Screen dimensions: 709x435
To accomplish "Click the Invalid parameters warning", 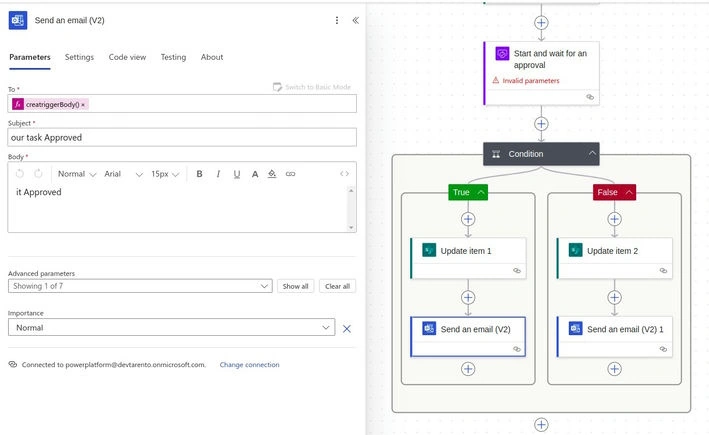I will [526, 80].
